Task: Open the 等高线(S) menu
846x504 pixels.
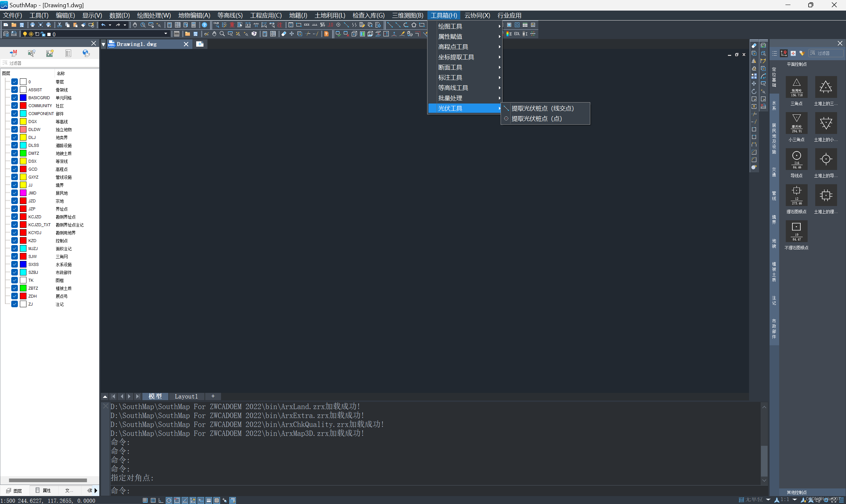Action: (230, 15)
